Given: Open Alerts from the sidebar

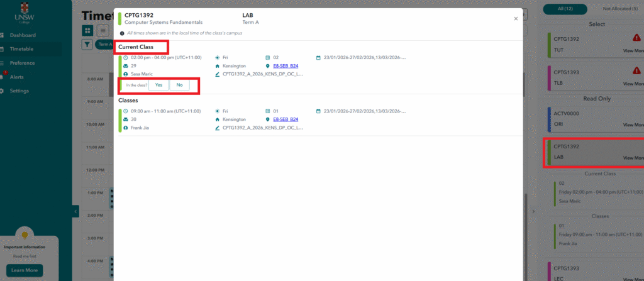Looking at the screenshot, I should click(16, 77).
